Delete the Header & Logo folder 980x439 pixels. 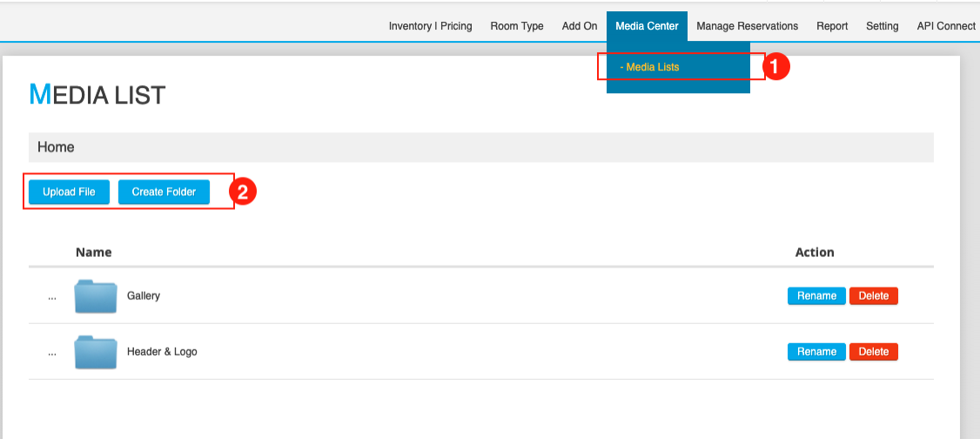[873, 352]
